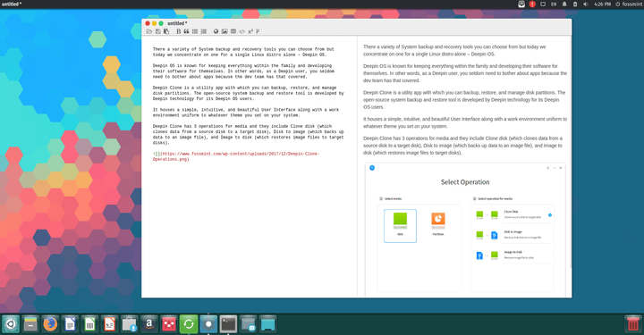The height and width of the screenshot is (335, 644).
Task: Open the red mixer app in the dock
Action: tap(169, 324)
